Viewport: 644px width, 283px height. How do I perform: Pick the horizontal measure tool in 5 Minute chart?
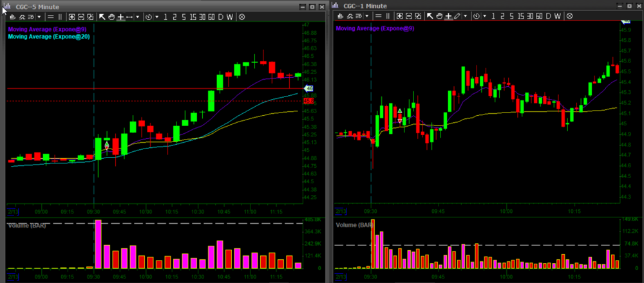click(129, 17)
